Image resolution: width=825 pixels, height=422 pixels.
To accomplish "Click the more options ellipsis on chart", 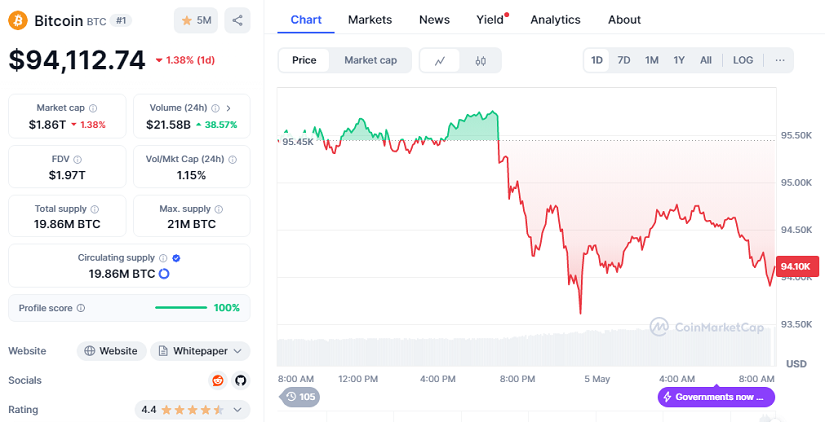I will pyautogui.click(x=780, y=60).
